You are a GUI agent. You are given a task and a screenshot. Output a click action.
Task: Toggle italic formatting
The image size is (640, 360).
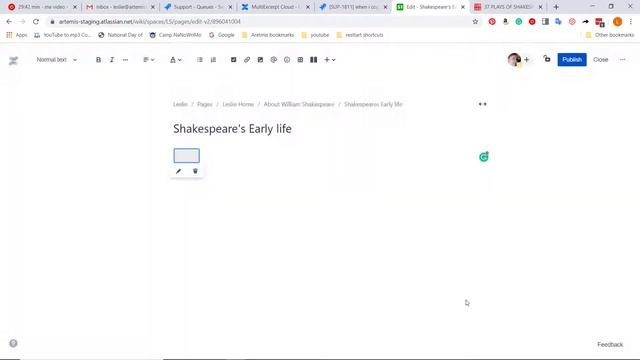click(x=112, y=60)
